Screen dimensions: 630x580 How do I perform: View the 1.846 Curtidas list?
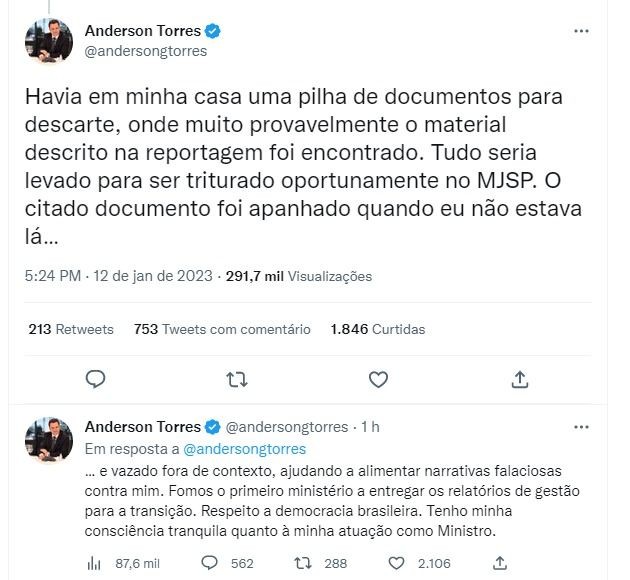[378, 329]
